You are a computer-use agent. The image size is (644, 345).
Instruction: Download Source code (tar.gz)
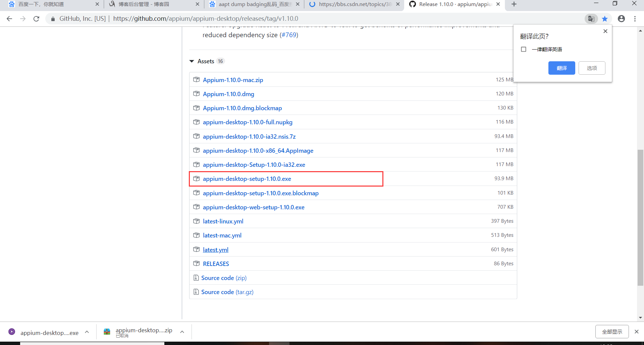pos(227,292)
